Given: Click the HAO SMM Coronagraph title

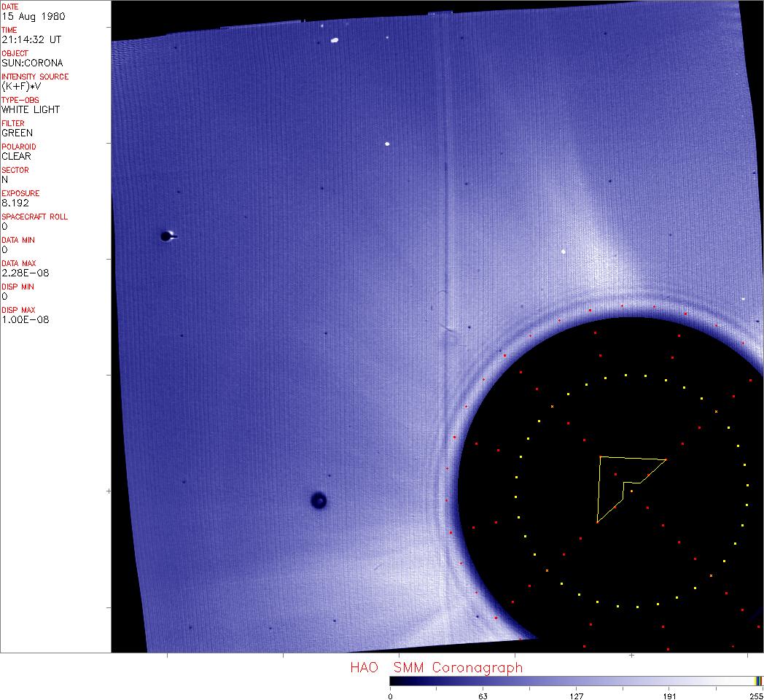Looking at the screenshot, I should (436, 667).
